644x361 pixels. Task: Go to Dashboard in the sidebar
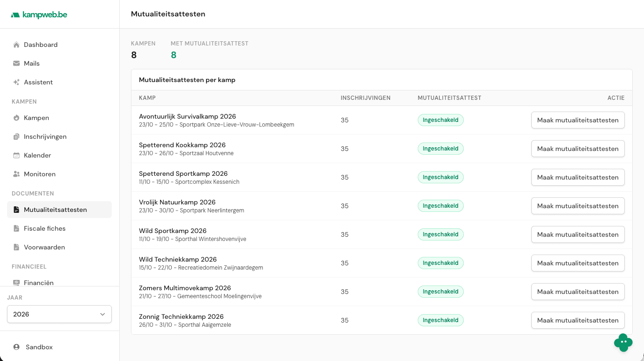click(59, 45)
